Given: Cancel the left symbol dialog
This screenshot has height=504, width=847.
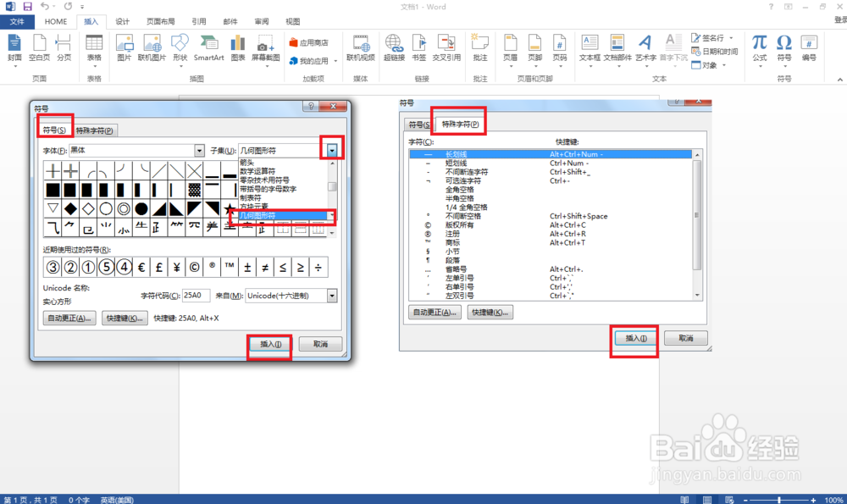Looking at the screenshot, I should [320, 344].
